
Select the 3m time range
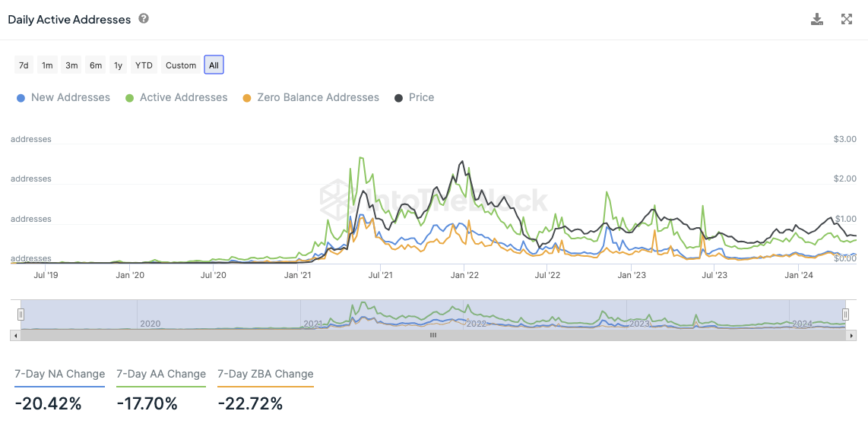click(x=71, y=65)
